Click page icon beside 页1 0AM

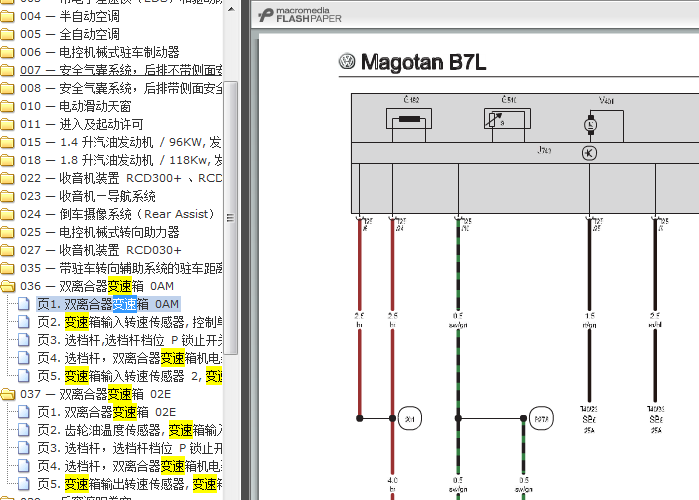[24, 304]
